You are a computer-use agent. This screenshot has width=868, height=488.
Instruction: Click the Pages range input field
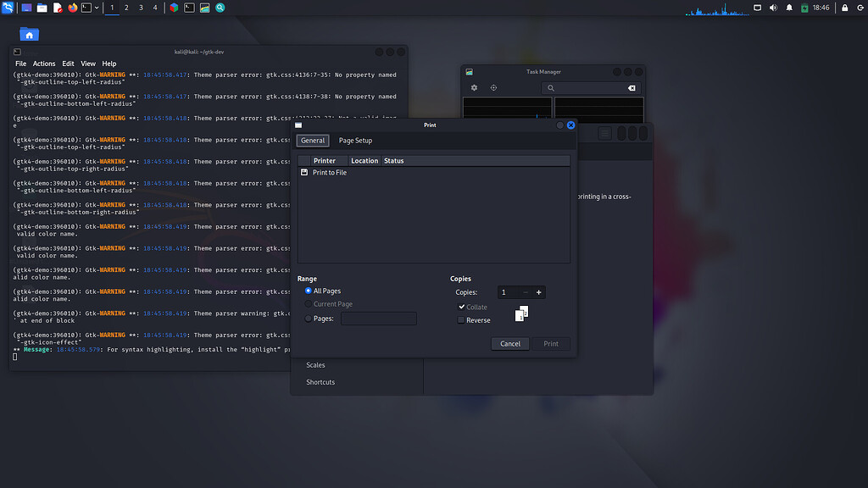pyautogui.click(x=379, y=318)
